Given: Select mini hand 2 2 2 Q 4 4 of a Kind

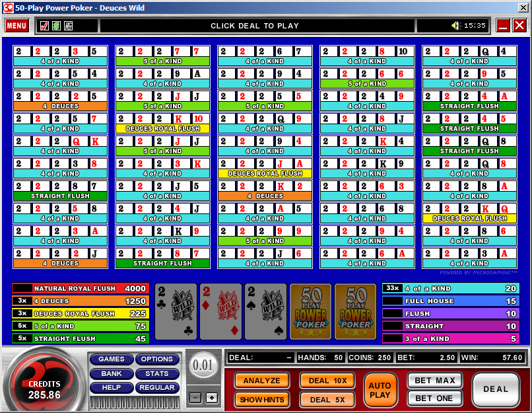Looking at the screenshot, I should (469, 56).
